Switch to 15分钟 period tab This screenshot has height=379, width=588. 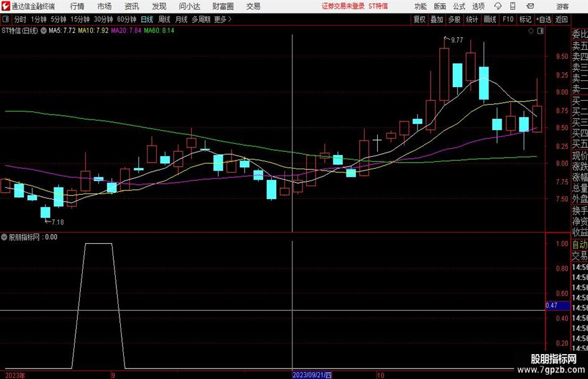(x=80, y=19)
